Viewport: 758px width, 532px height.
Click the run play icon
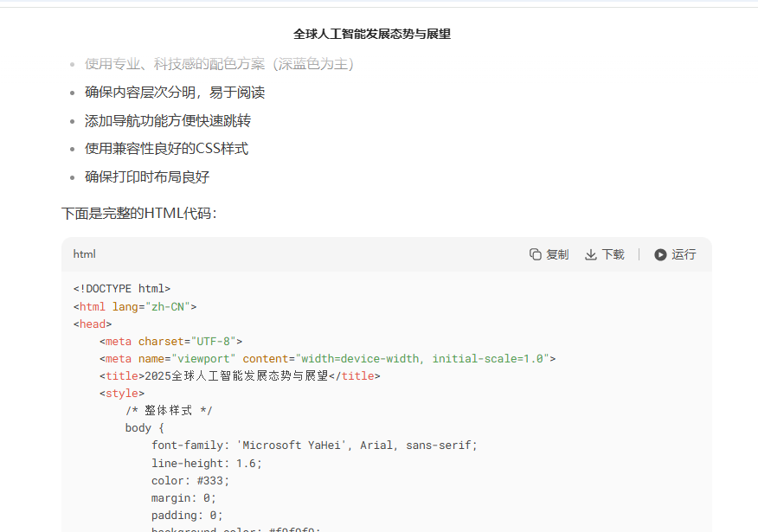[x=660, y=254]
